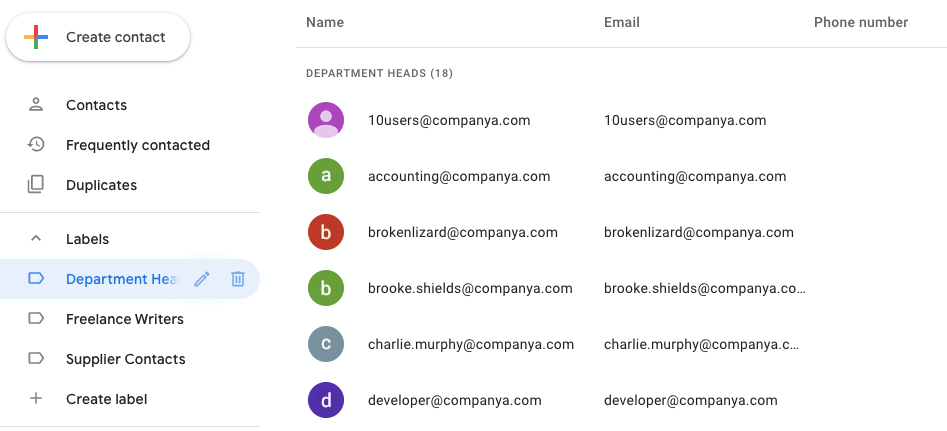Click the person icon beside Contacts
The image size is (947, 431).
coord(36,104)
